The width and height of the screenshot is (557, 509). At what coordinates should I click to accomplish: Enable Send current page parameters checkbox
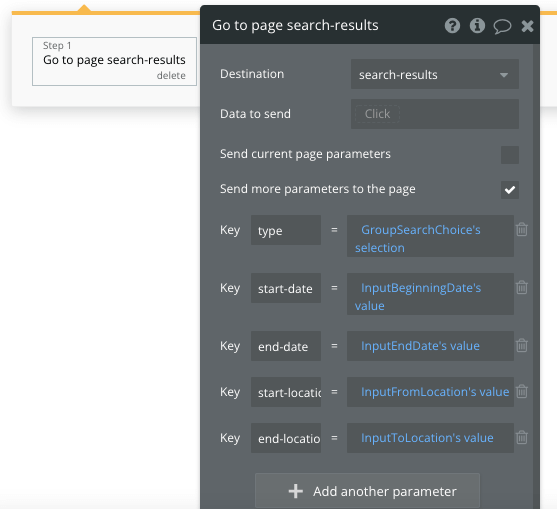tap(510, 155)
